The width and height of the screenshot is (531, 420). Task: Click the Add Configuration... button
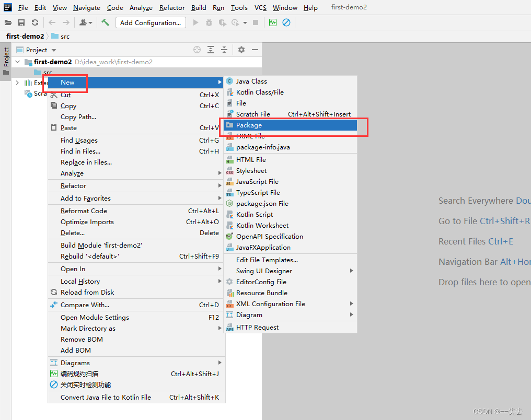click(x=151, y=22)
